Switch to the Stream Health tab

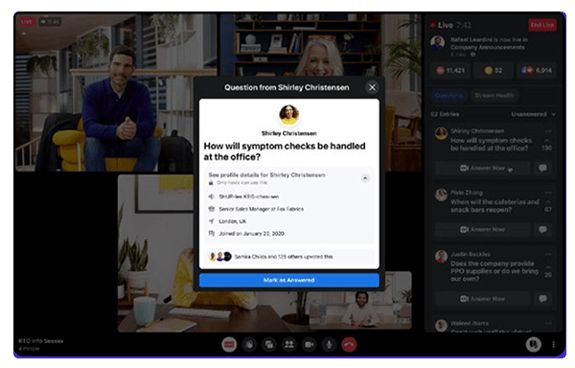coord(494,95)
